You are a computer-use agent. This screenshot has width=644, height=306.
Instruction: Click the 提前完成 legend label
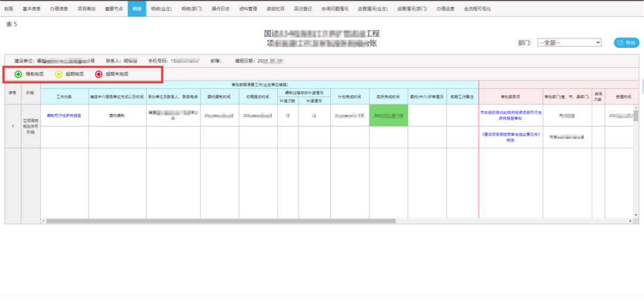point(34,75)
